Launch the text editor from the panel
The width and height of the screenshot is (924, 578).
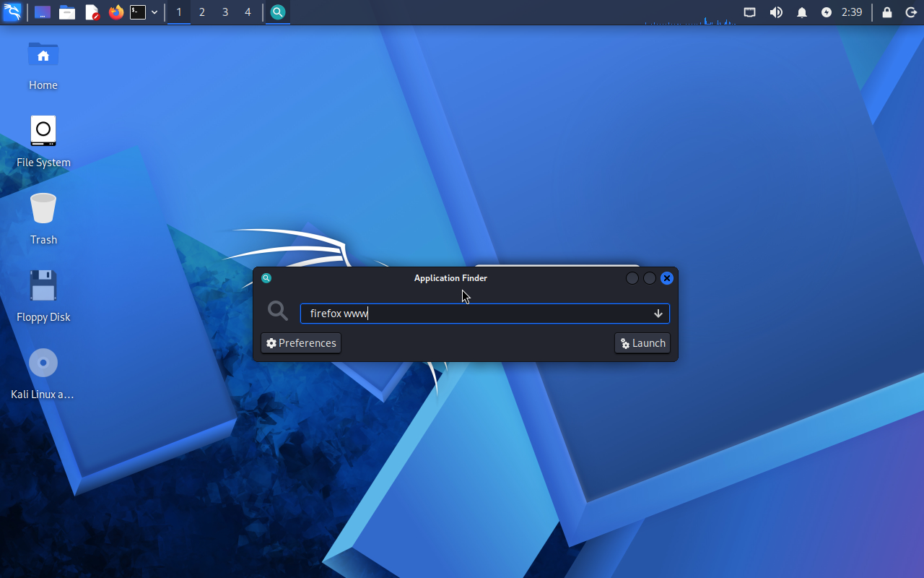[92, 12]
